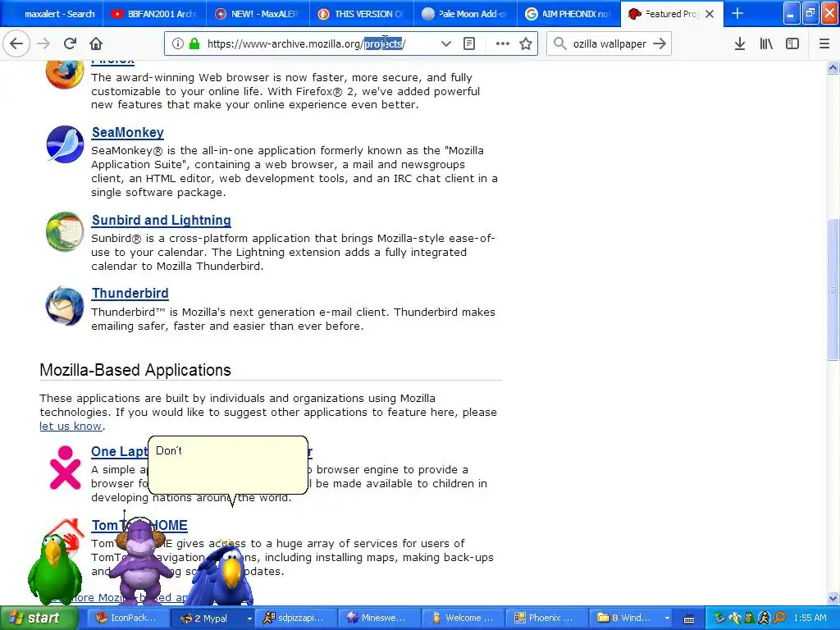Open the Thunderbird link

click(x=130, y=293)
